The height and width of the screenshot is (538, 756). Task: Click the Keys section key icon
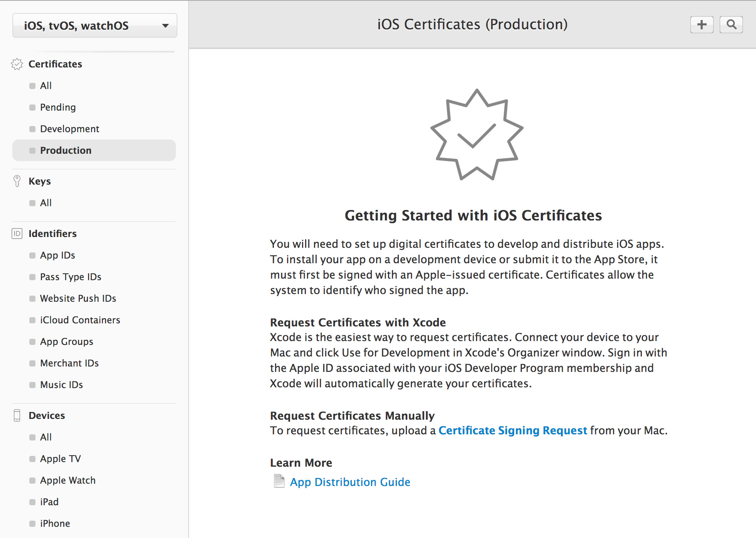point(17,181)
